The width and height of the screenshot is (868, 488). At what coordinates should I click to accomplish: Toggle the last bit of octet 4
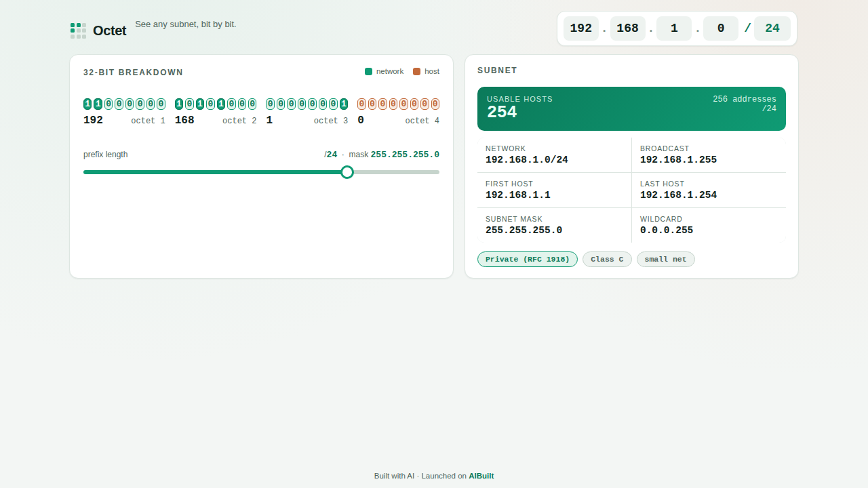click(x=435, y=104)
